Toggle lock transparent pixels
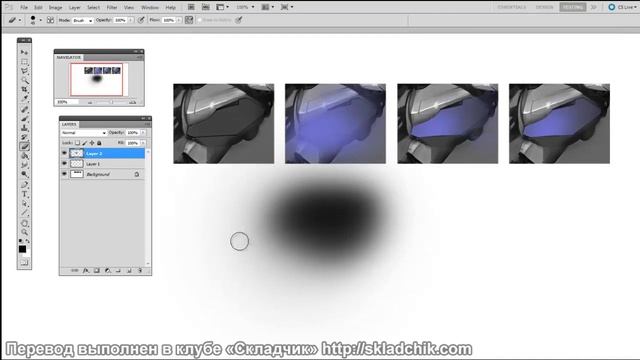Image resolution: width=640 pixels, height=360 pixels. click(x=77, y=143)
